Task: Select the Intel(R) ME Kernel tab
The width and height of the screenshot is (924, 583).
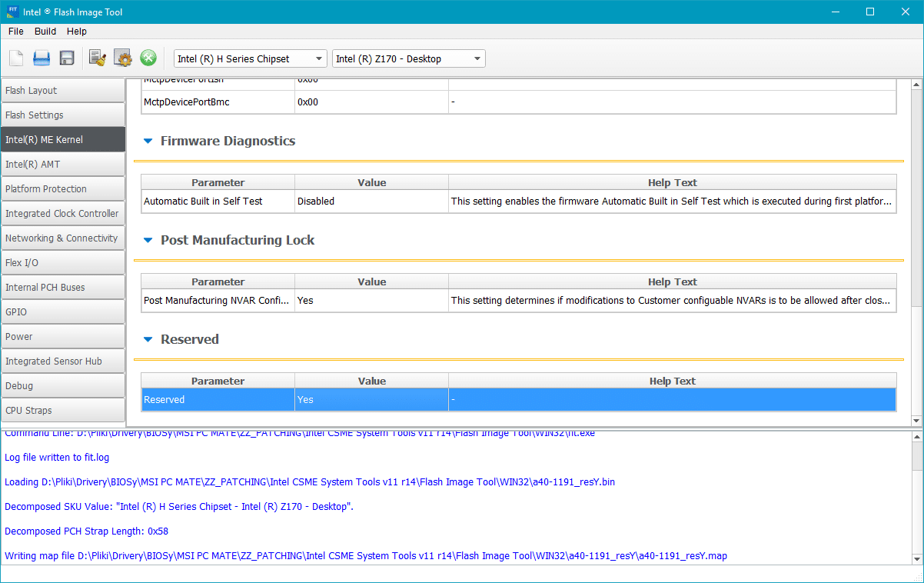Action: pos(63,140)
